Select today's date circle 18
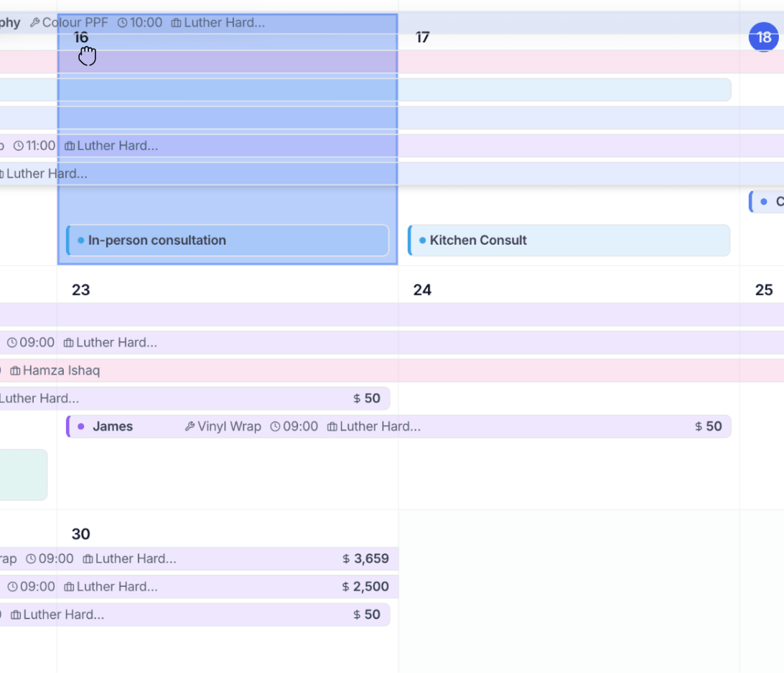784x673 pixels. pos(763,37)
